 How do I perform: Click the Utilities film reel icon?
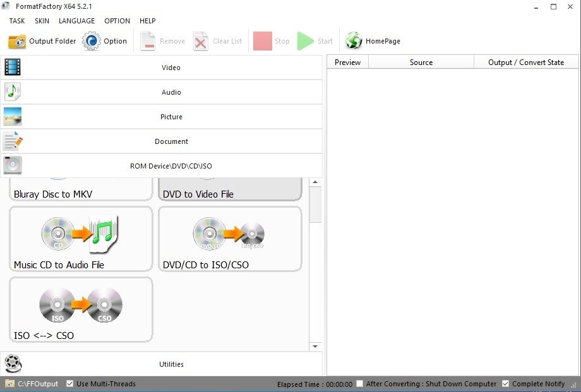pyautogui.click(x=13, y=364)
